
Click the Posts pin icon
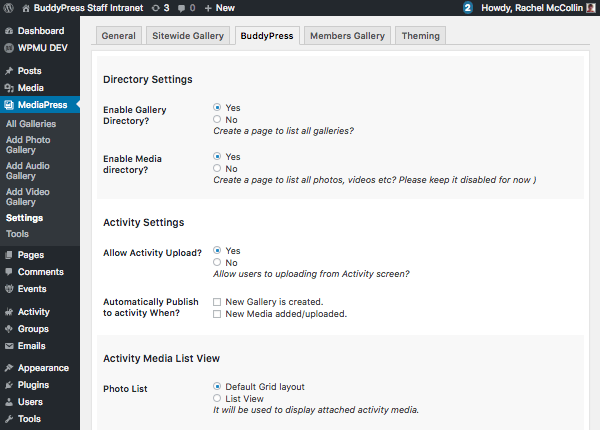[x=9, y=71]
